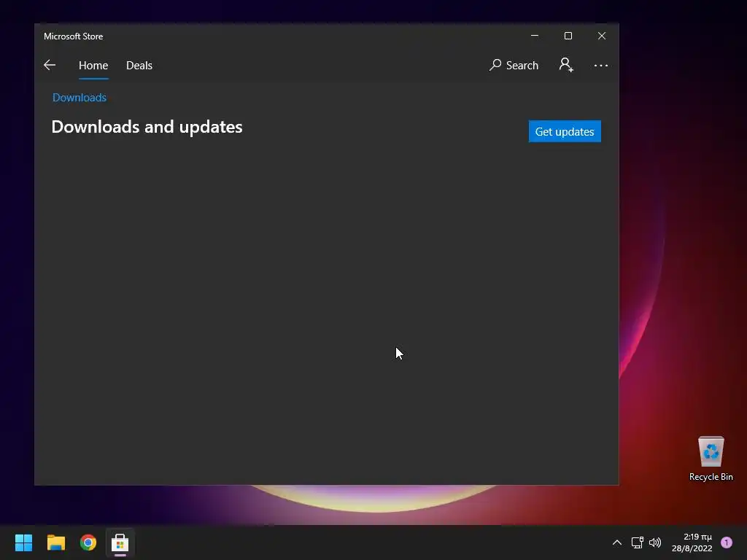
Task: Open the clock and date panel
Action: click(x=692, y=542)
